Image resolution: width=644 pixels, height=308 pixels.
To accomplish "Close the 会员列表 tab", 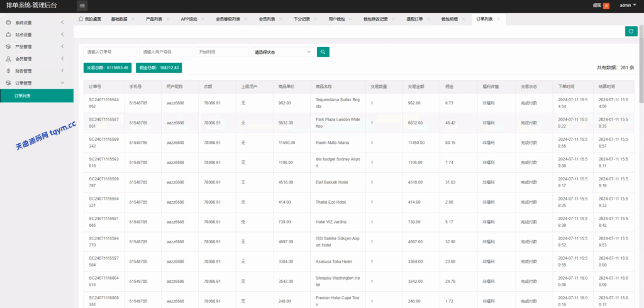I will (x=280, y=19).
